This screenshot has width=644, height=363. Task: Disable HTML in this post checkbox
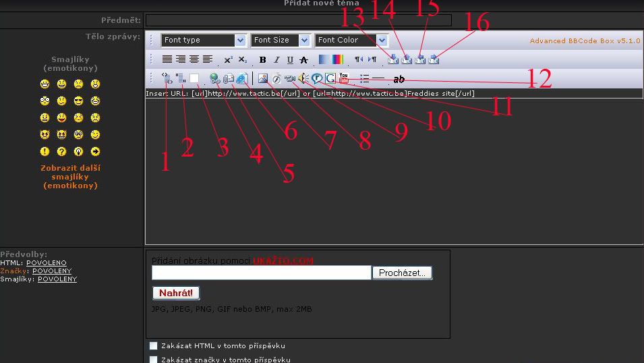pos(153,345)
